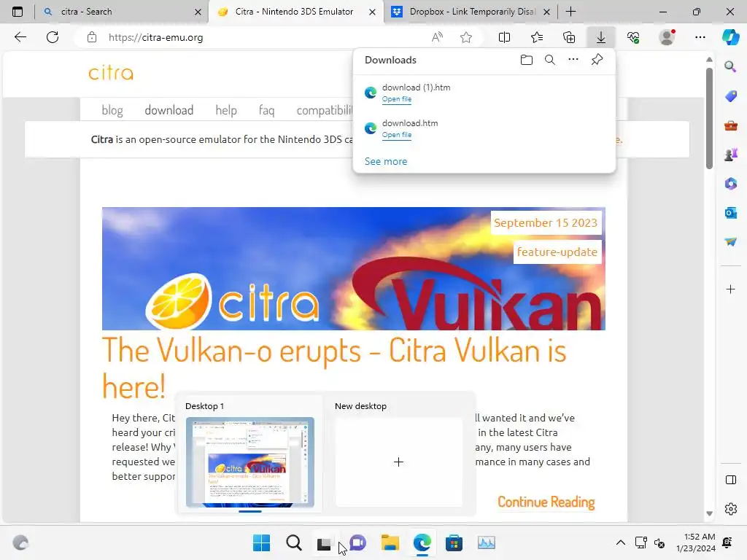747x560 pixels.
Task: Customize sidebar with the plus icon
Action: tap(730, 289)
